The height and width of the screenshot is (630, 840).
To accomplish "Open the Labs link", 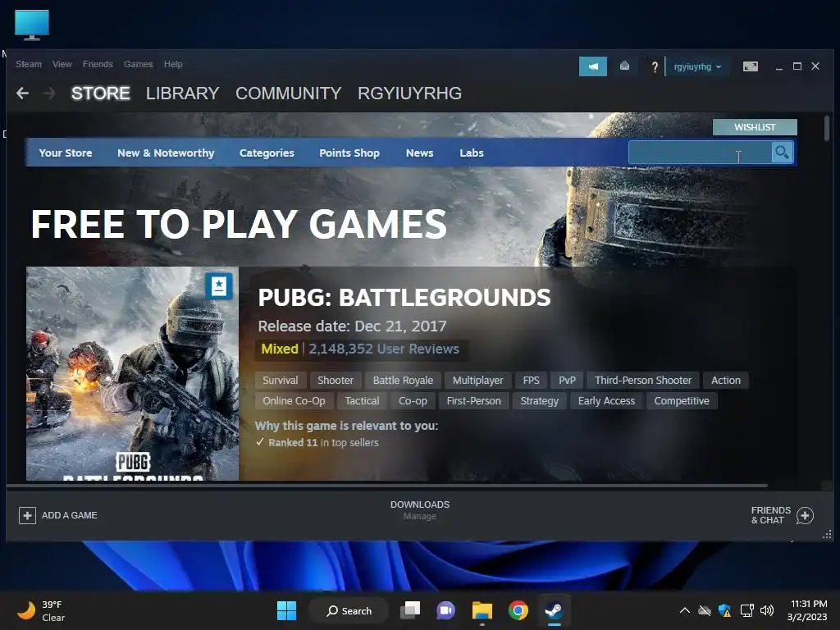I will pos(472,153).
